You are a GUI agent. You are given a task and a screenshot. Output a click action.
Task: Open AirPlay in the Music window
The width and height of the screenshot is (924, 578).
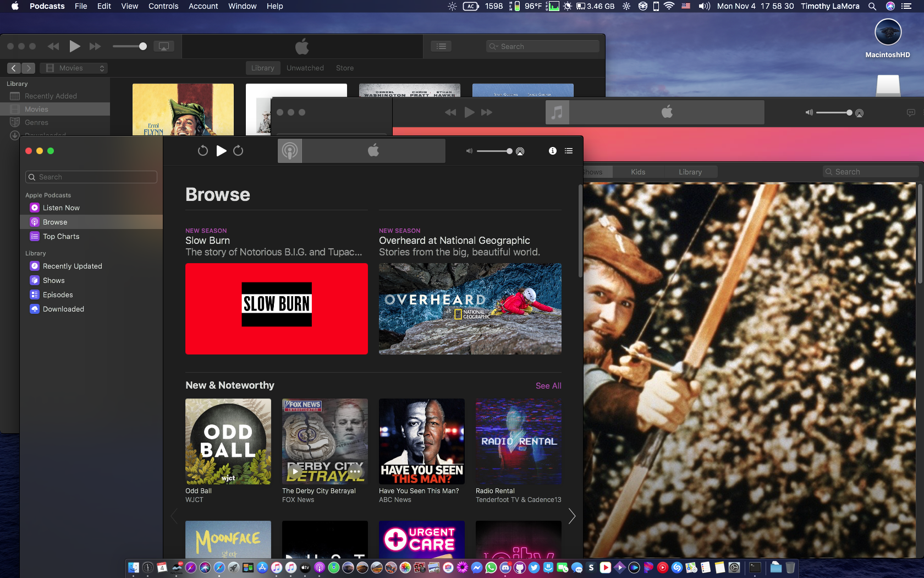click(860, 113)
